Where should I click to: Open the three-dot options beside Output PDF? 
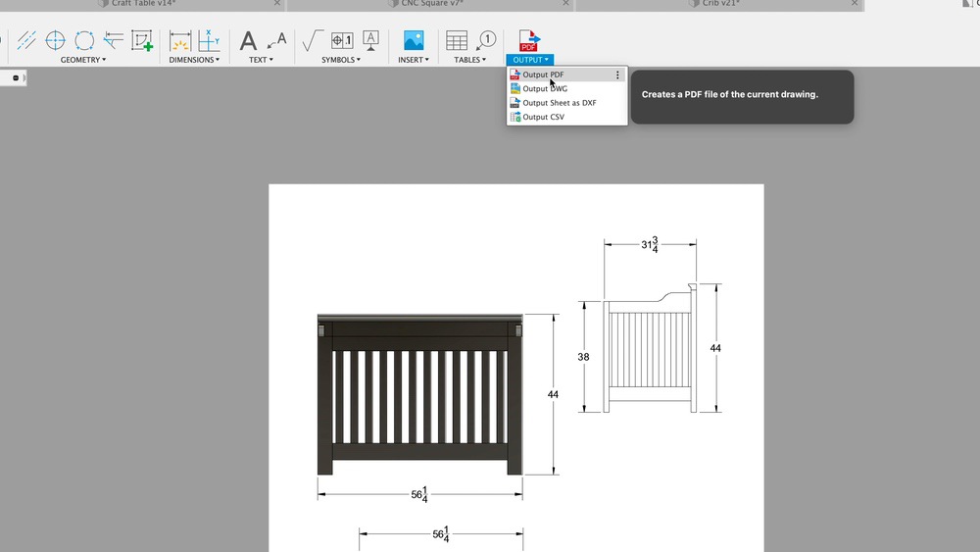[x=617, y=75]
